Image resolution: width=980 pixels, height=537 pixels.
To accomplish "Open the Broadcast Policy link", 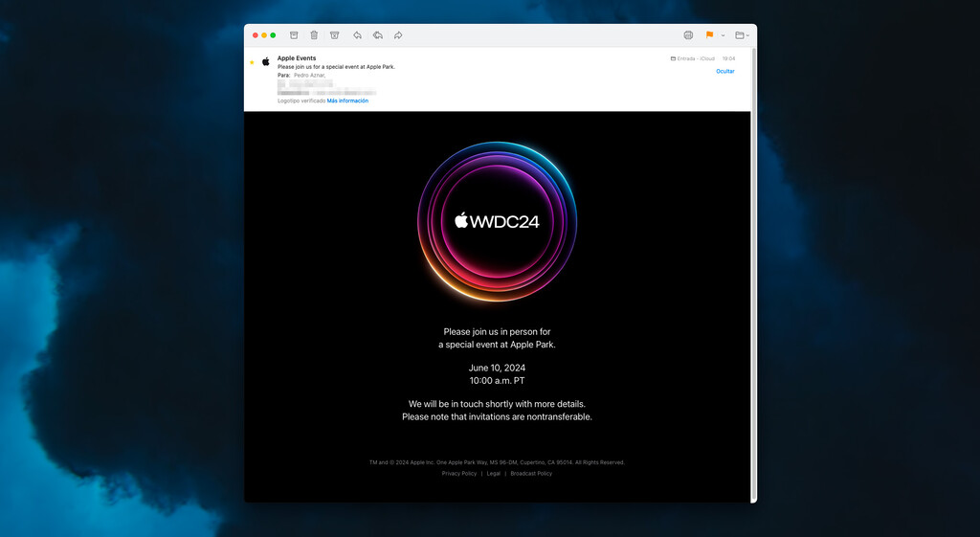I will point(531,473).
